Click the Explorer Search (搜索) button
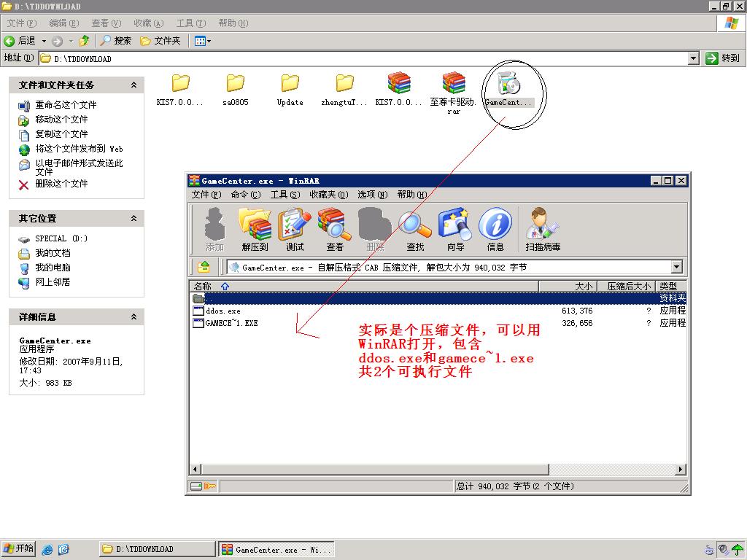Image resolution: width=747 pixels, height=560 pixels. pyautogui.click(x=116, y=41)
